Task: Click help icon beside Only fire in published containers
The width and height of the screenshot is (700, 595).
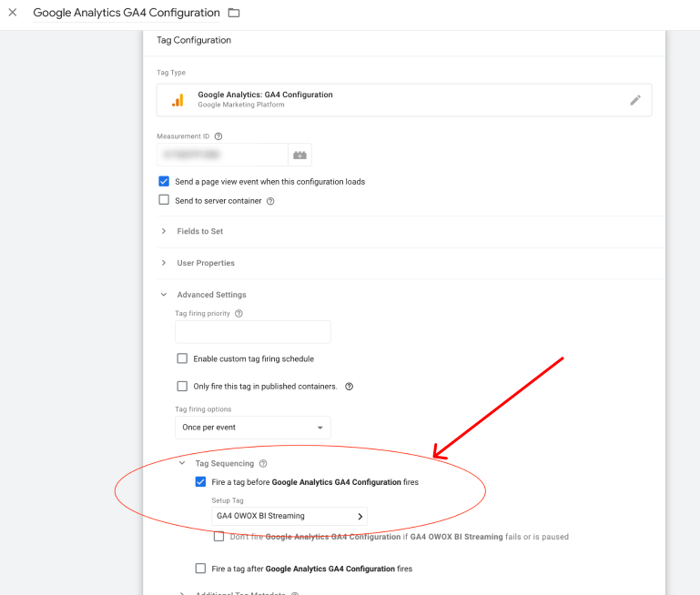Action: (x=349, y=387)
